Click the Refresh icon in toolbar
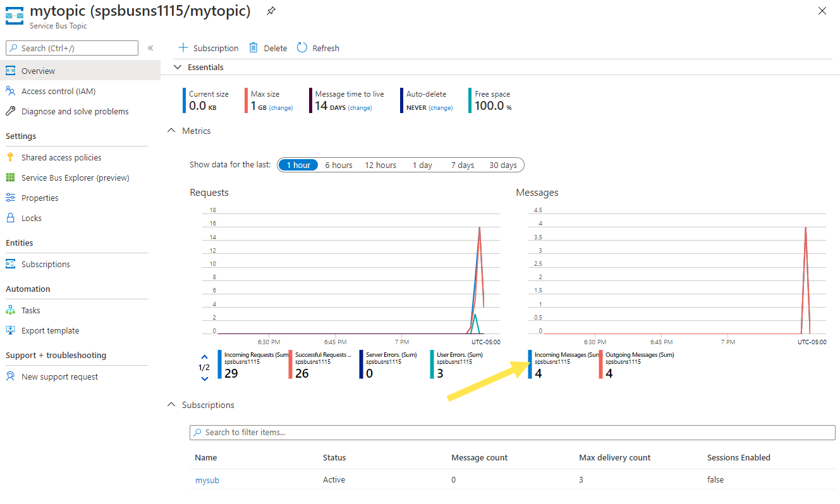The image size is (840, 504). pyautogui.click(x=302, y=48)
